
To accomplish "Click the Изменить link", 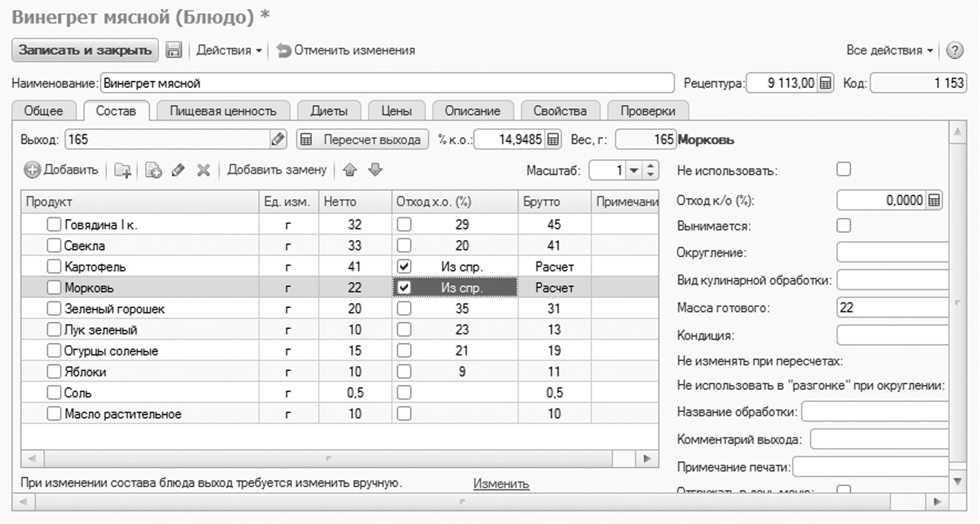I will pos(501,484).
